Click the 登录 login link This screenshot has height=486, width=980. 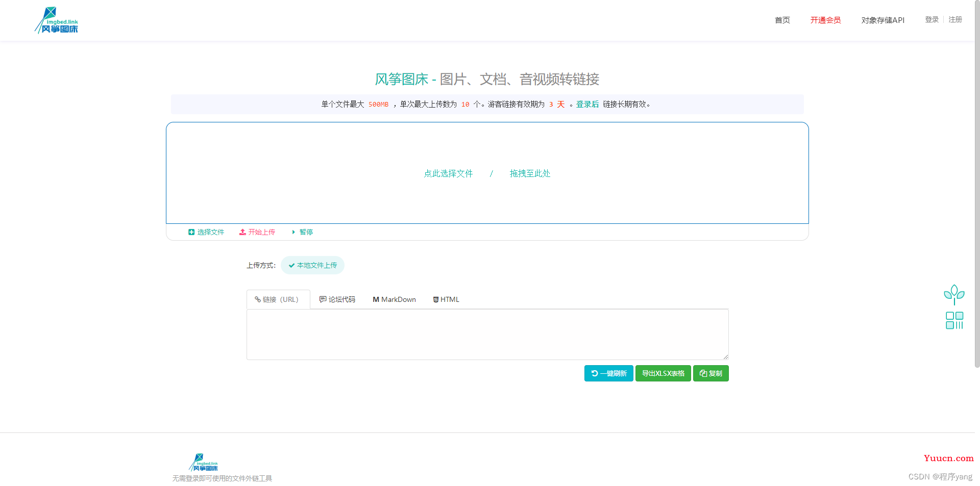tap(932, 19)
